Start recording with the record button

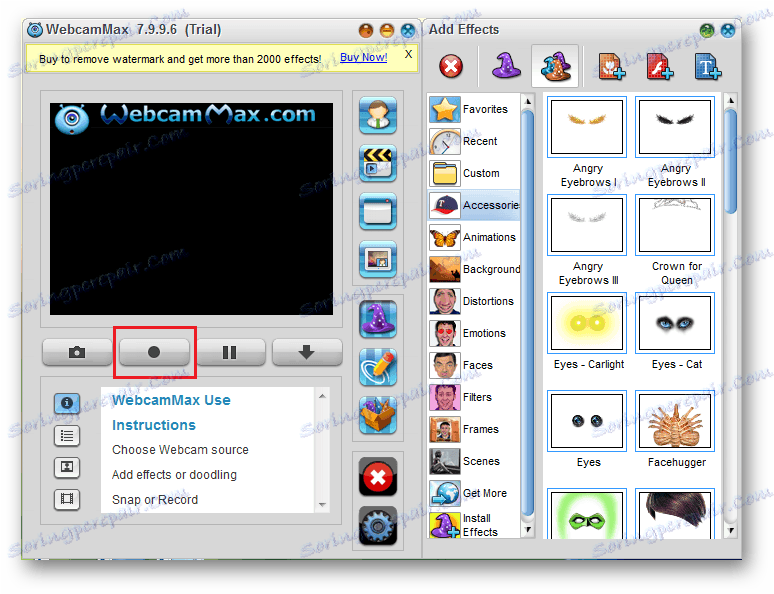pos(154,352)
